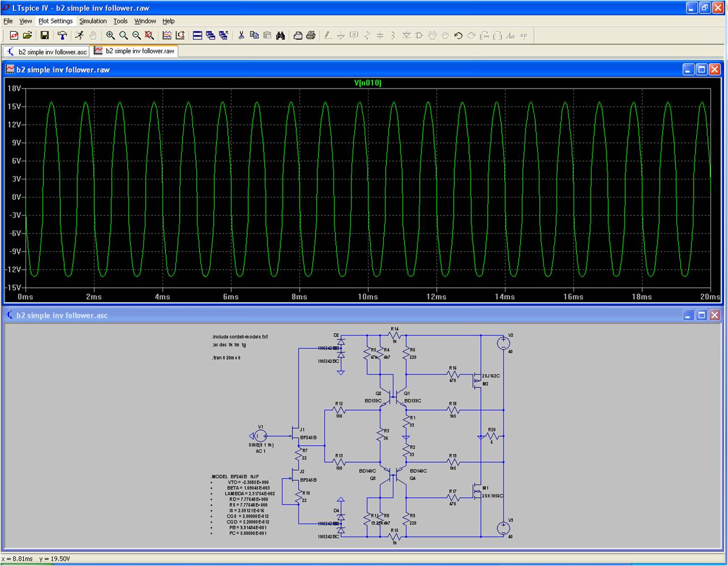Open the Control Panel hammer icon
728x566 pixels.
(x=62, y=35)
